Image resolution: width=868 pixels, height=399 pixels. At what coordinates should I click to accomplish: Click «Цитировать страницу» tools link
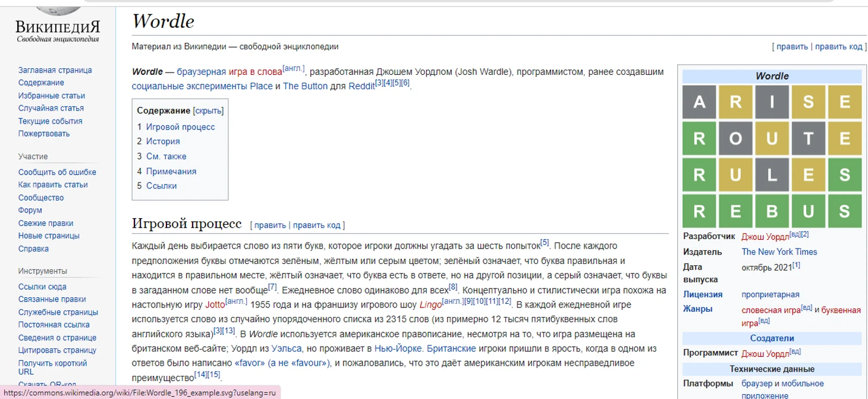coord(58,351)
